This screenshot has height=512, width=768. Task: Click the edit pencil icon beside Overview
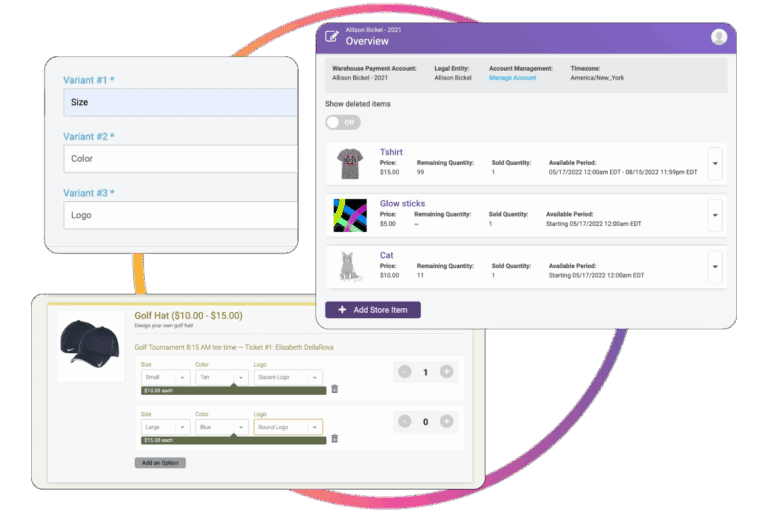(x=332, y=37)
